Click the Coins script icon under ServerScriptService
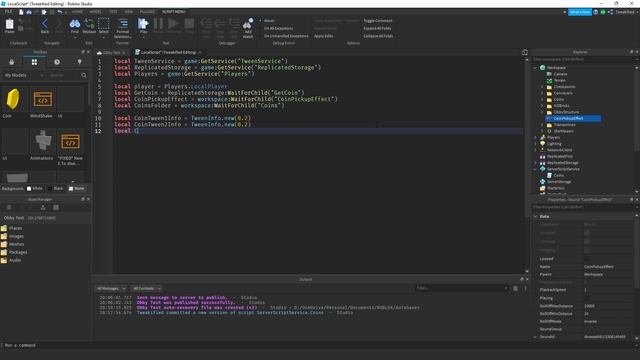 pyautogui.click(x=549, y=176)
